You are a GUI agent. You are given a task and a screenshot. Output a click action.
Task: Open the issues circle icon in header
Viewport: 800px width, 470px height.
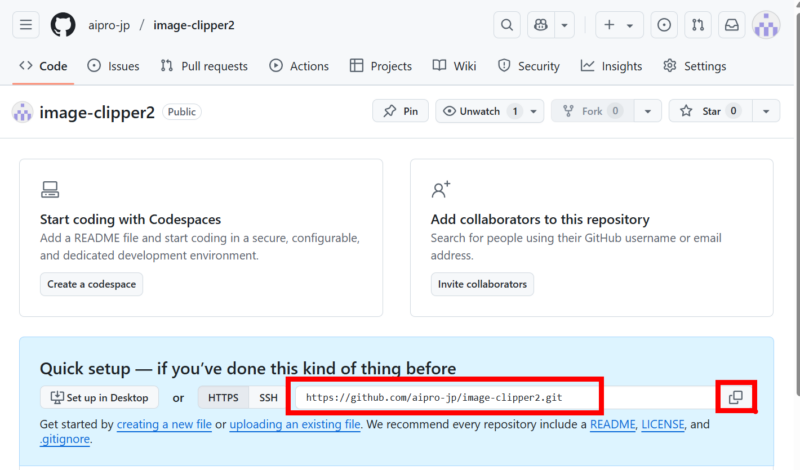pos(664,24)
